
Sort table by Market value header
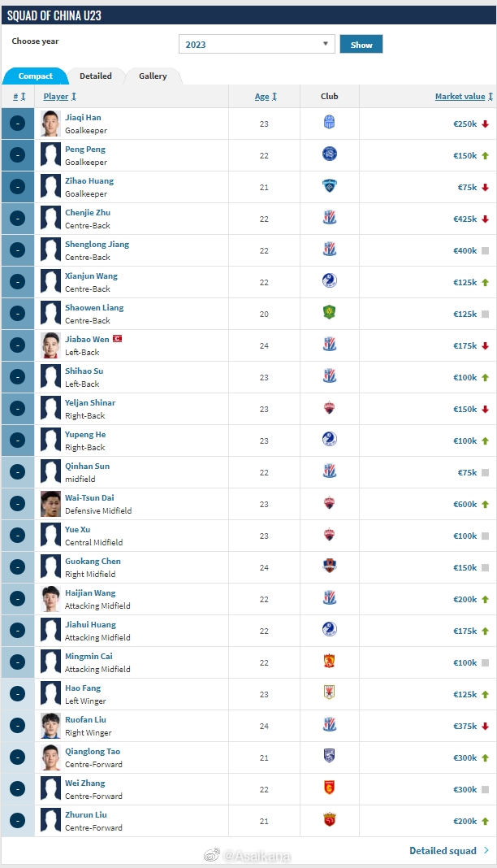click(464, 97)
